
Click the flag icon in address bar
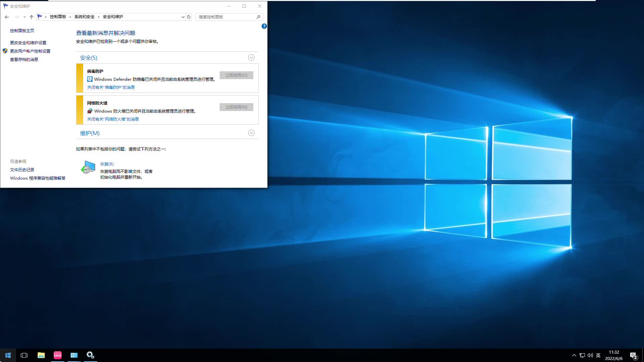[40, 17]
